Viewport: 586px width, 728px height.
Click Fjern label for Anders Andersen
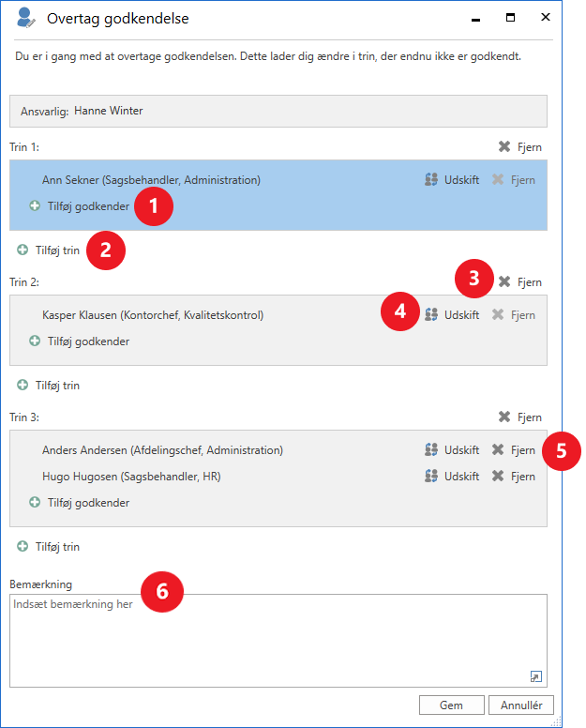(x=523, y=450)
